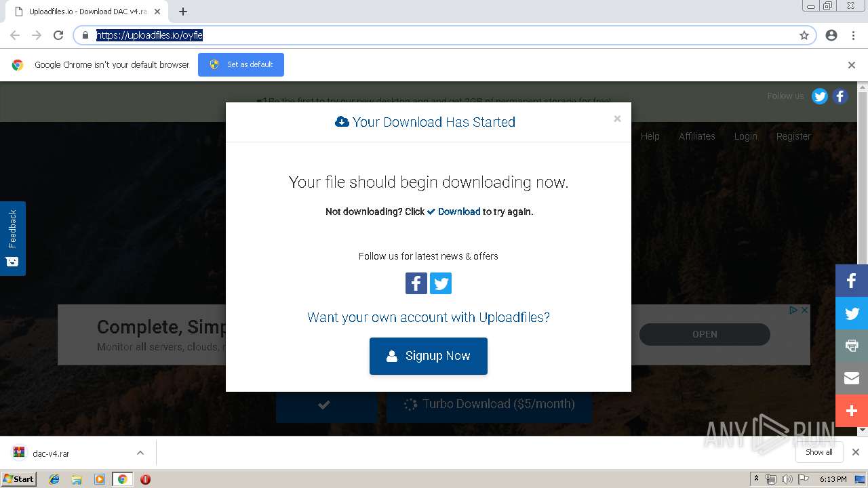Screen dimensions: 868x488
Task: Click the browser back arrow
Action: [15, 35]
